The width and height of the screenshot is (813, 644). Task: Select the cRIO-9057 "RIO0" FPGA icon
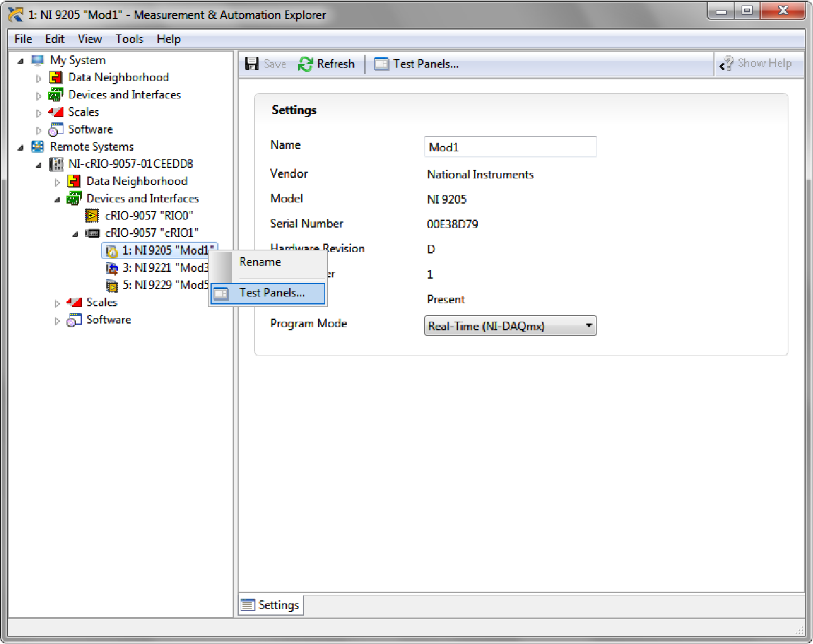pyautogui.click(x=92, y=216)
